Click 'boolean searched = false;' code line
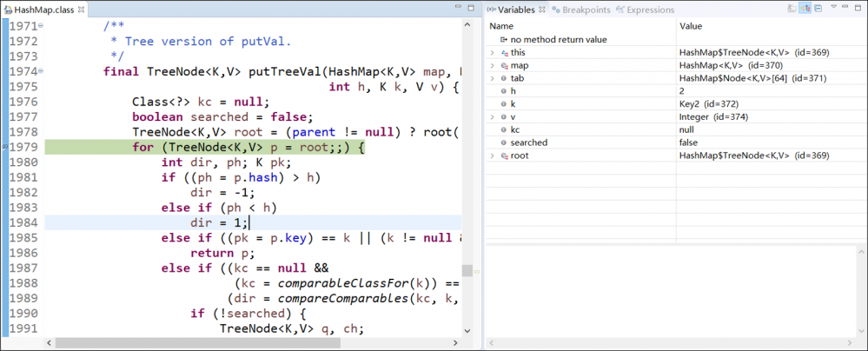868x351 pixels. tap(222, 116)
